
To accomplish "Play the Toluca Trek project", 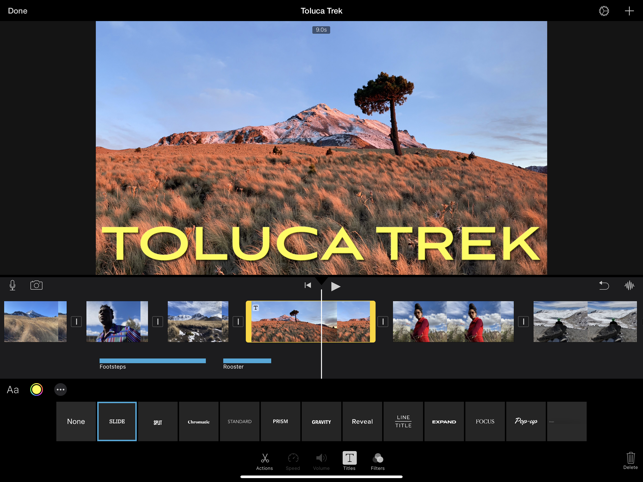I will 335,286.
